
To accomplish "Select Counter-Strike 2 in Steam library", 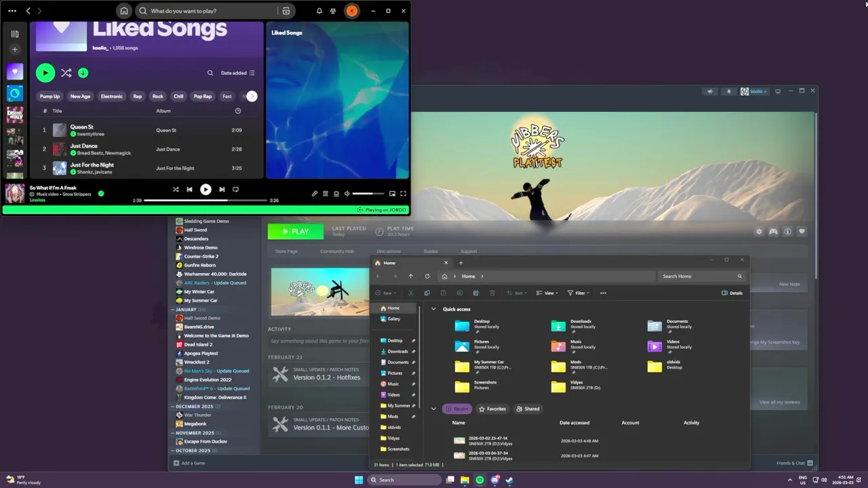I will (201, 256).
